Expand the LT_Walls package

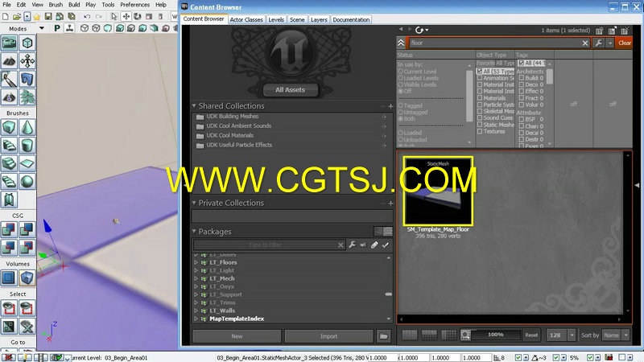196,311
